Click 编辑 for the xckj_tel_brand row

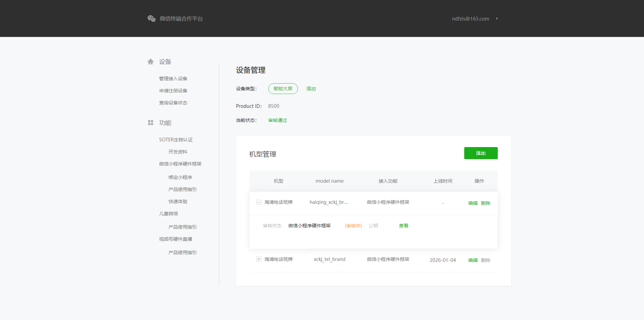(473, 260)
